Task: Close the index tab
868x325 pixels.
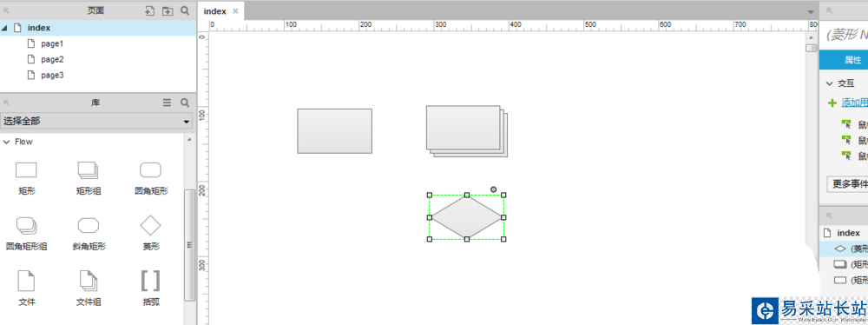Action: (236, 11)
